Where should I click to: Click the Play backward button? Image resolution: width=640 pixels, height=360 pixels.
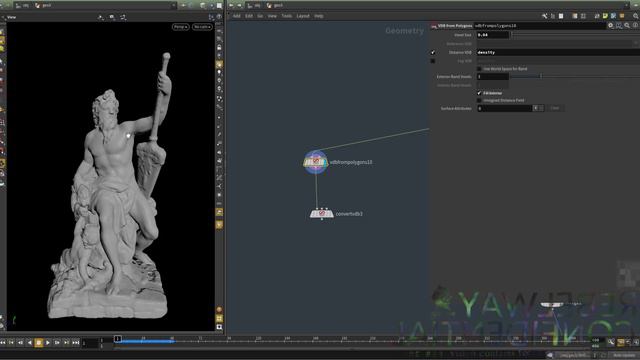[x=29, y=343]
